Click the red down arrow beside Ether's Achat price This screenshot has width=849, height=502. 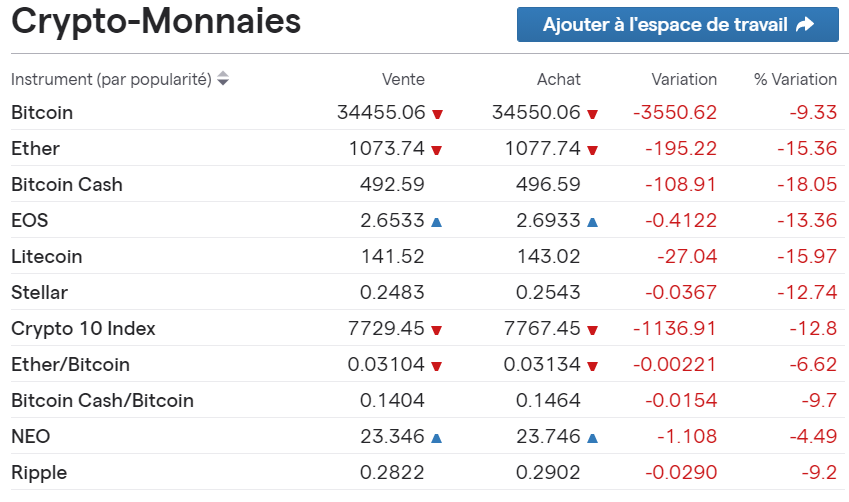(593, 150)
